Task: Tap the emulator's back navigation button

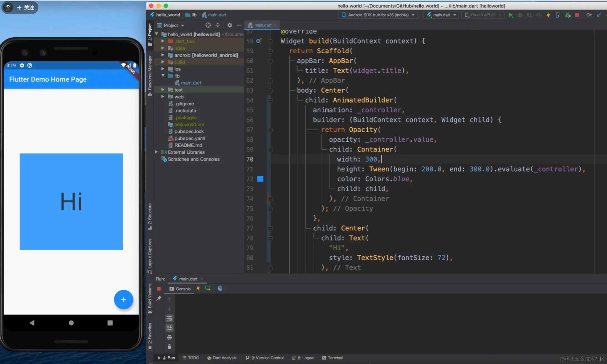Action: 32,323
